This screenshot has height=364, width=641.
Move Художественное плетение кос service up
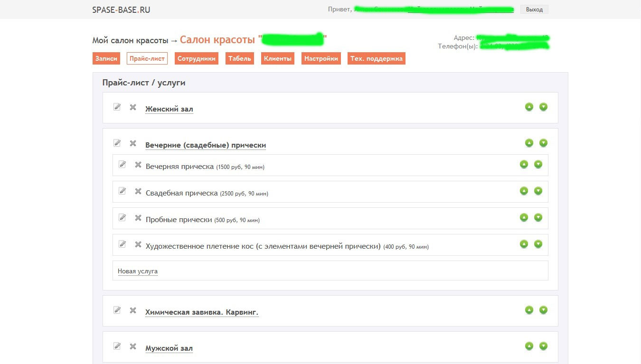click(x=524, y=244)
